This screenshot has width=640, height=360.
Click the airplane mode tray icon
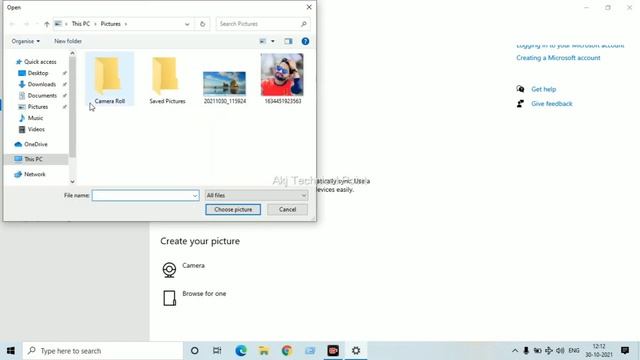click(x=549, y=351)
